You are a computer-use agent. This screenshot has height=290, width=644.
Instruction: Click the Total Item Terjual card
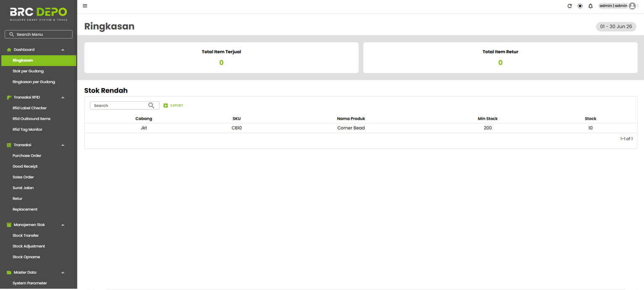tap(221, 57)
